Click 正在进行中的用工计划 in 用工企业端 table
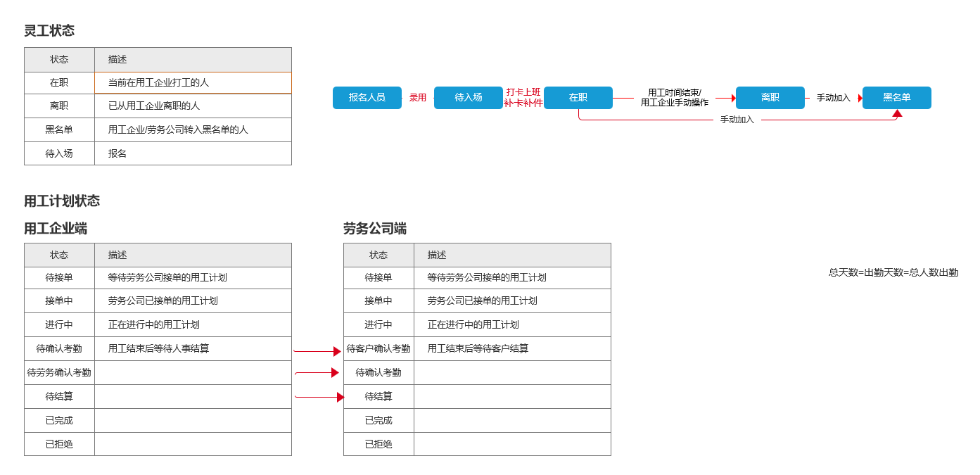 click(193, 324)
